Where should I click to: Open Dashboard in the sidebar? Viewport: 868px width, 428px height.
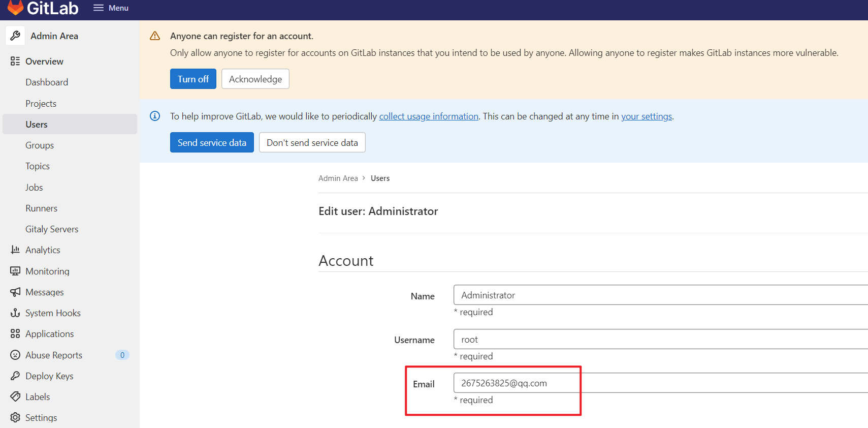click(47, 82)
